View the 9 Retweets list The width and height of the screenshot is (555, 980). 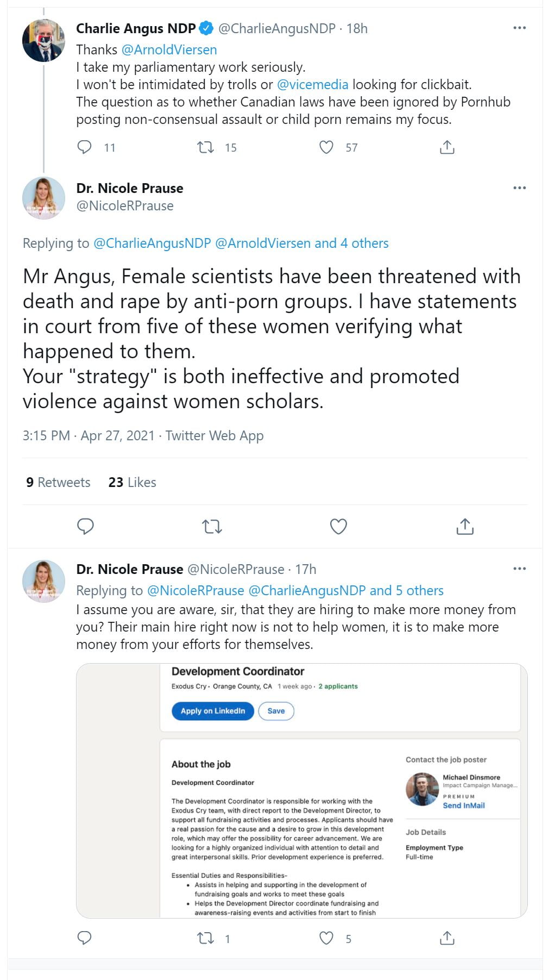click(58, 482)
